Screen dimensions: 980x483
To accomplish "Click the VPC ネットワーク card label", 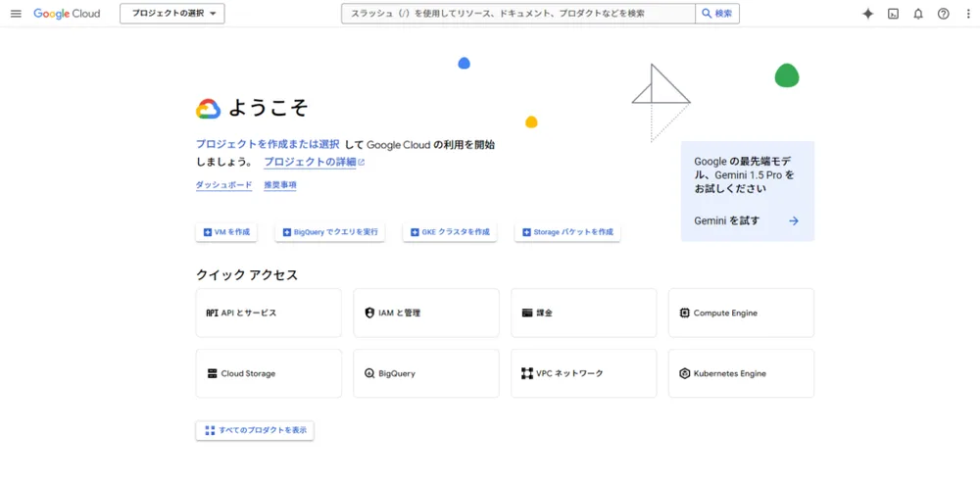I will pos(570,373).
